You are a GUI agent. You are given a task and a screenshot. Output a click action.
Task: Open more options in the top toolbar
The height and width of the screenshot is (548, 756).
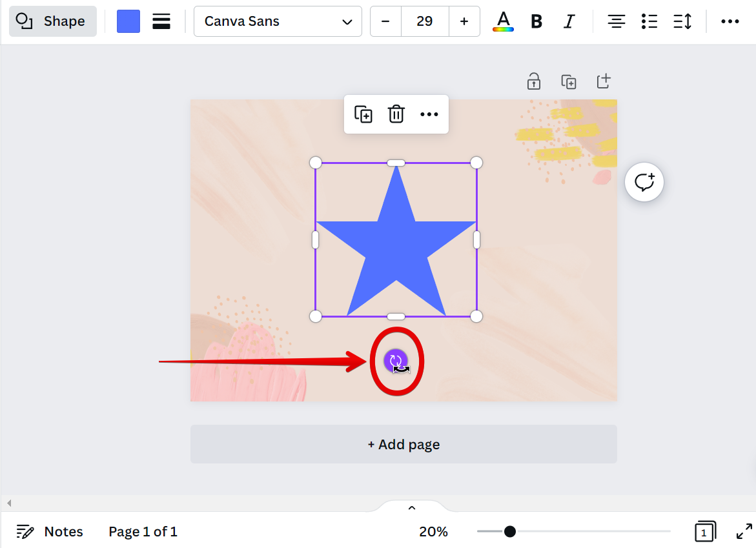[x=730, y=21]
